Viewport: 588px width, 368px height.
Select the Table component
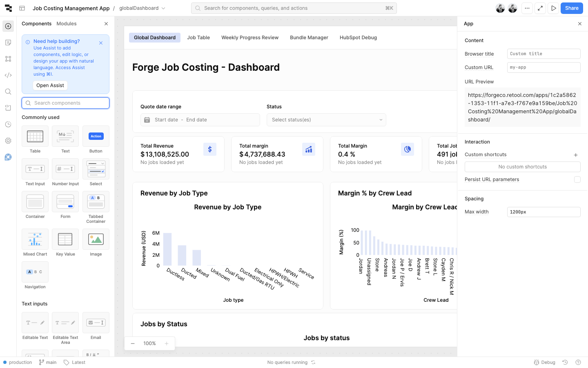click(35, 137)
